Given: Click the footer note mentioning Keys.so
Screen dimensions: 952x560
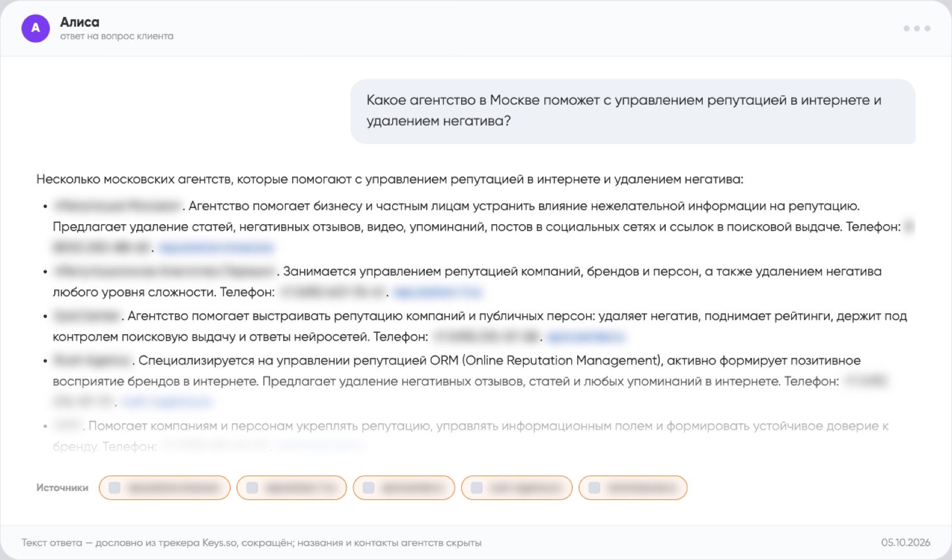Looking at the screenshot, I should coord(252,543).
